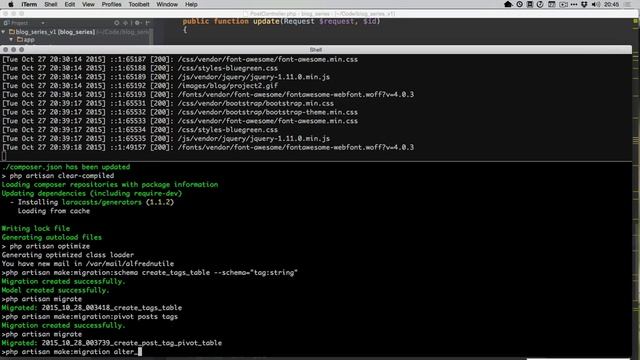
Task: Click the Project panel icon in IDE
Action: click(6, 23)
